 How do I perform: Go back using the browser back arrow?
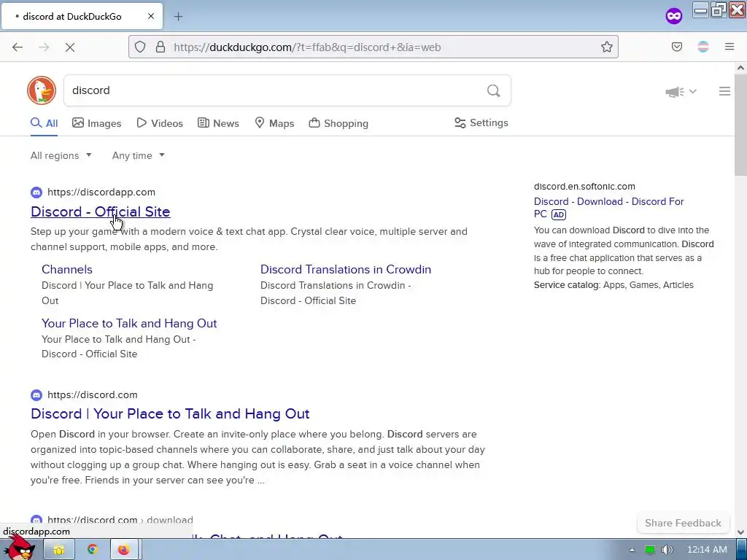coord(18,47)
